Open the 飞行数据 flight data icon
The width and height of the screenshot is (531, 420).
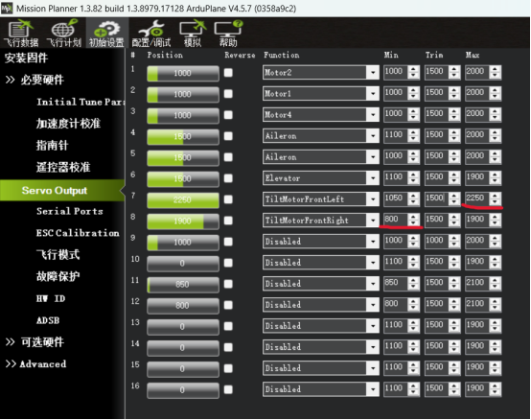tap(20, 34)
